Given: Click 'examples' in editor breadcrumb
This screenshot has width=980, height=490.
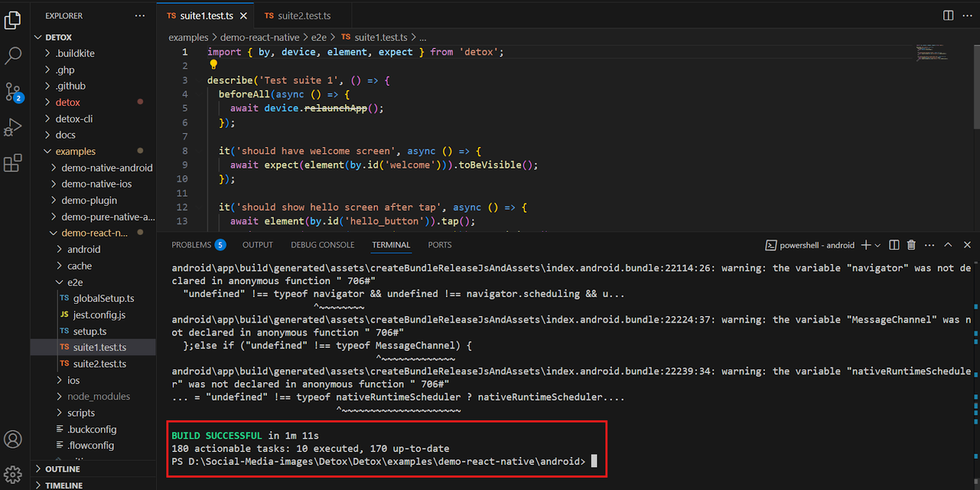Looking at the screenshot, I should click(188, 37).
